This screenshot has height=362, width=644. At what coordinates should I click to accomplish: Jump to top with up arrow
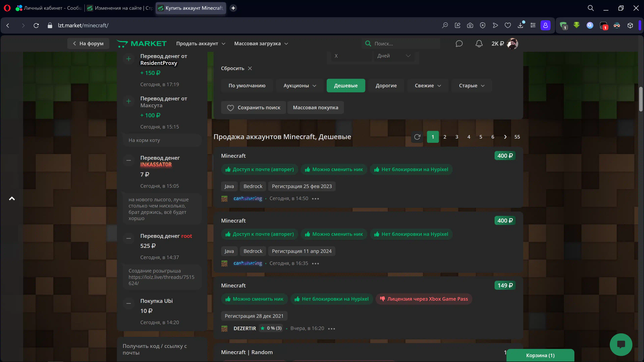tap(12, 199)
